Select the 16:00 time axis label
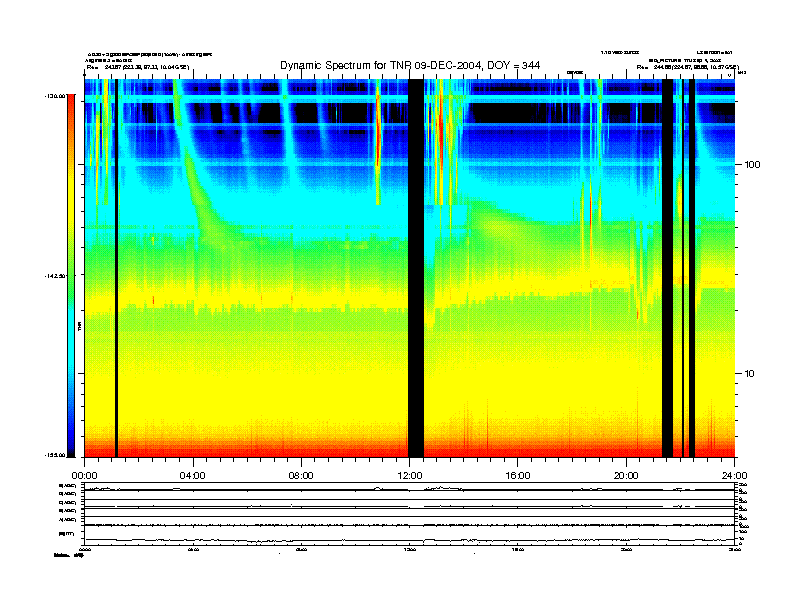The image size is (792, 612). pos(518,475)
